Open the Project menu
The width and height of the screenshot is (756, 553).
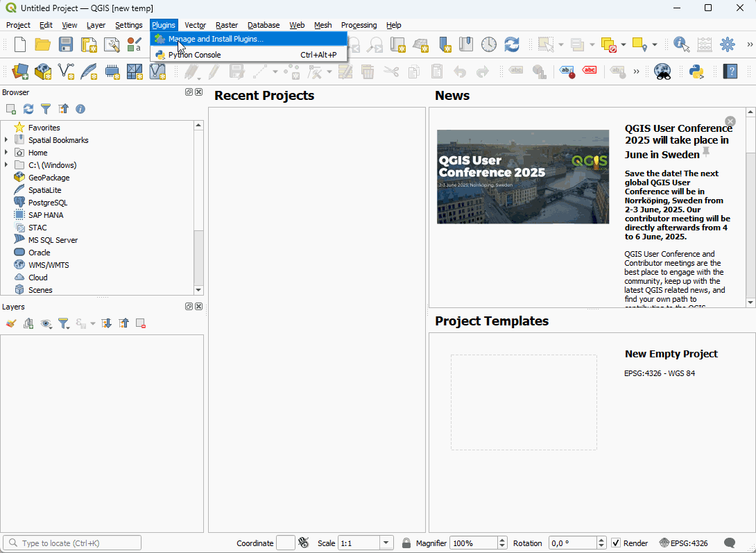click(x=18, y=25)
